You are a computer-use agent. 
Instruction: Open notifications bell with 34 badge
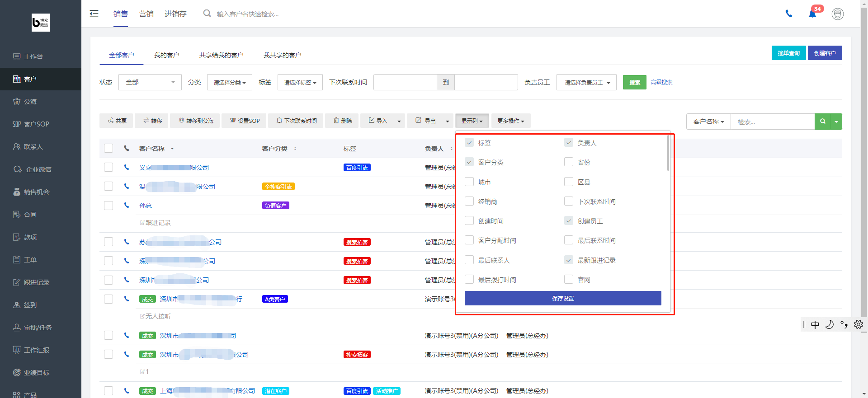813,13
